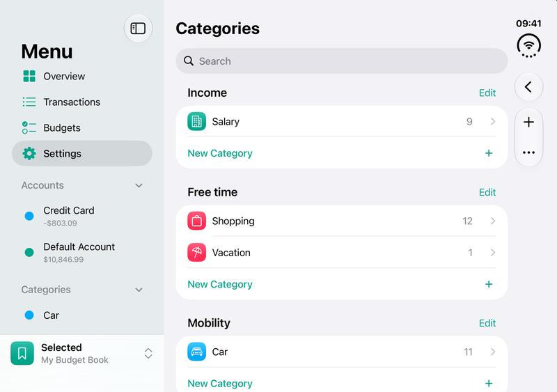Open the budget book switcher arrows
This screenshot has width=557, height=392.
coord(148,353)
